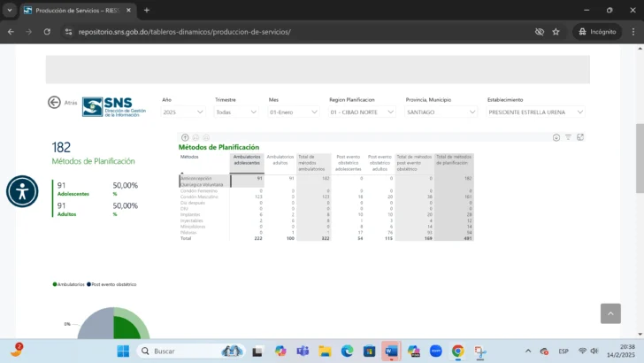Open File Explorer from the taskbar
The width and height of the screenshot is (644, 363).
(325, 351)
